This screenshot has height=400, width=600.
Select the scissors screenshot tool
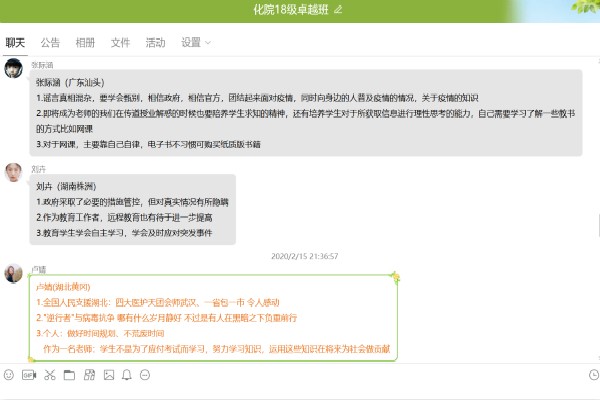tap(48, 375)
